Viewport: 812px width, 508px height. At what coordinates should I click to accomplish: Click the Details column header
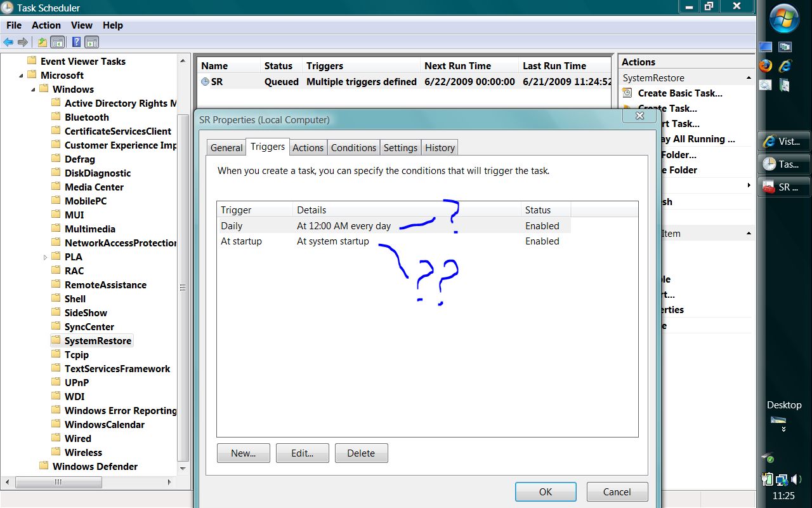(407, 210)
